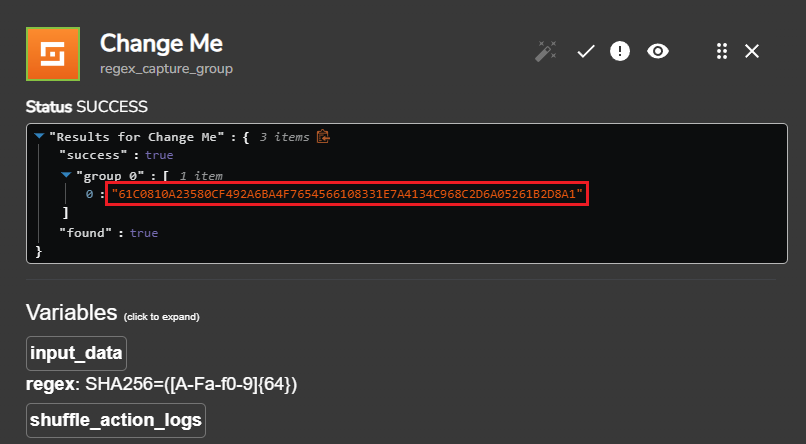
Task: Open the shuffle_action_logs variable
Action: 116,420
